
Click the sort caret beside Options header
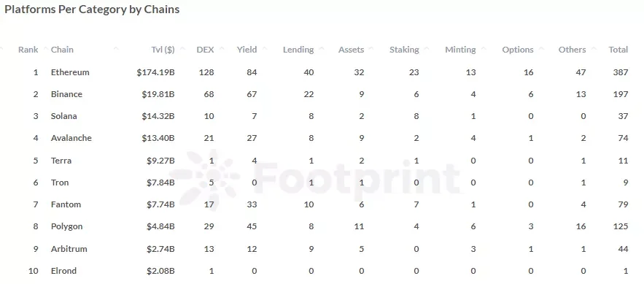click(541, 49)
